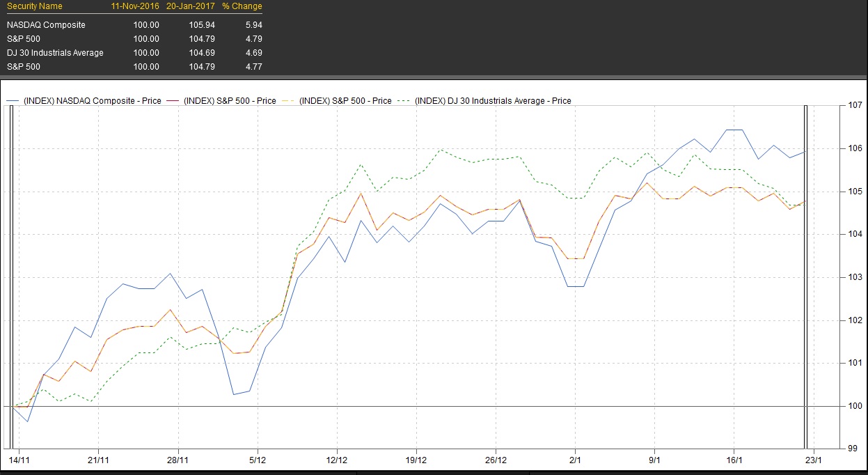Click the 2/1 date on x-axis
The height and width of the screenshot is (475, 868).
tap(575, 460)
